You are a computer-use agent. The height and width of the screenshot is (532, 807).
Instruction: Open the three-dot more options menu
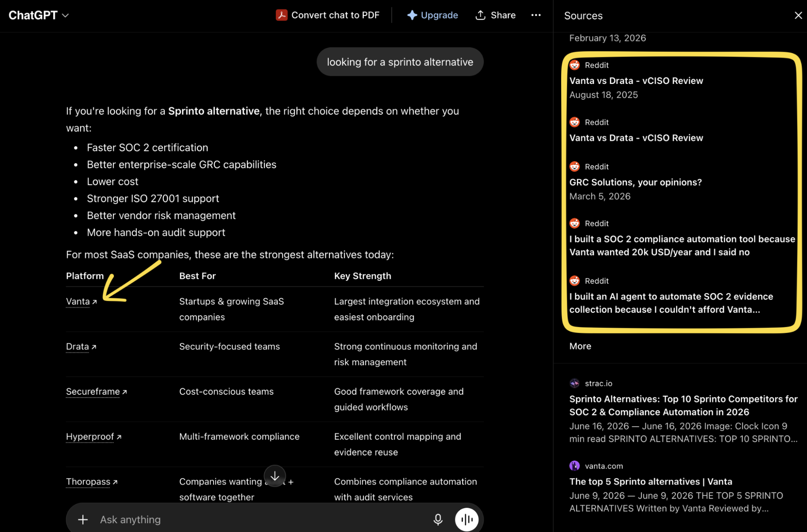point(536,15)
